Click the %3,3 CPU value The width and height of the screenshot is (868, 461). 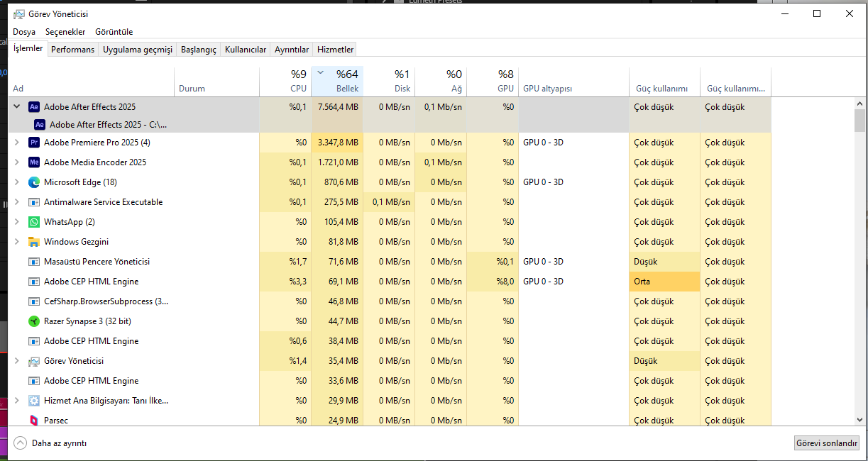click(297, 282)
